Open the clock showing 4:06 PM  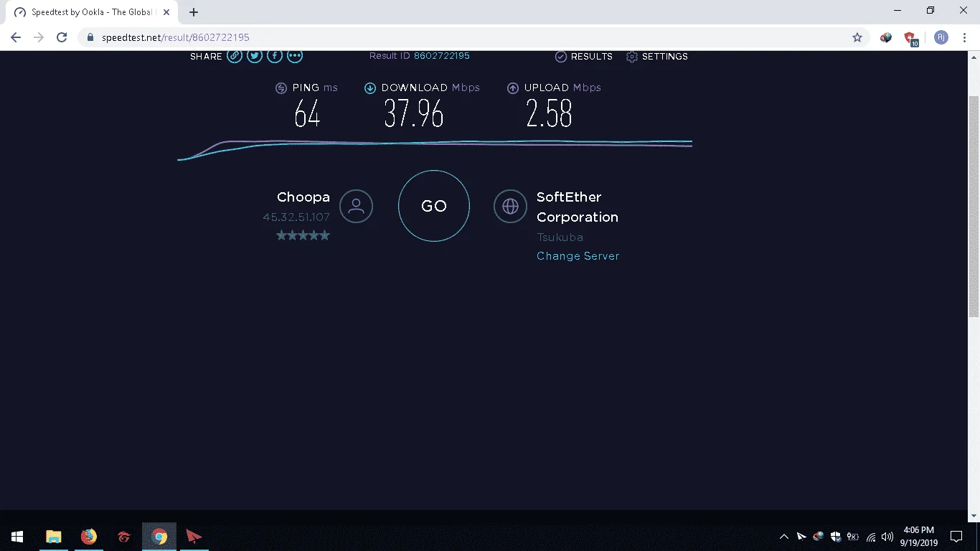(919, 537)
